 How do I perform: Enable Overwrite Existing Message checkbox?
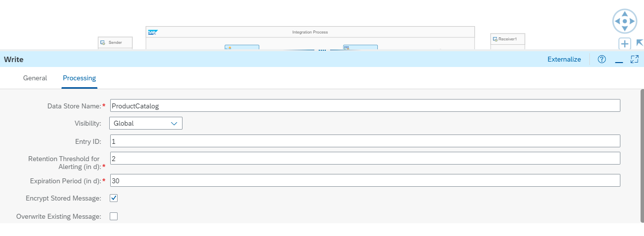point(114,216)
